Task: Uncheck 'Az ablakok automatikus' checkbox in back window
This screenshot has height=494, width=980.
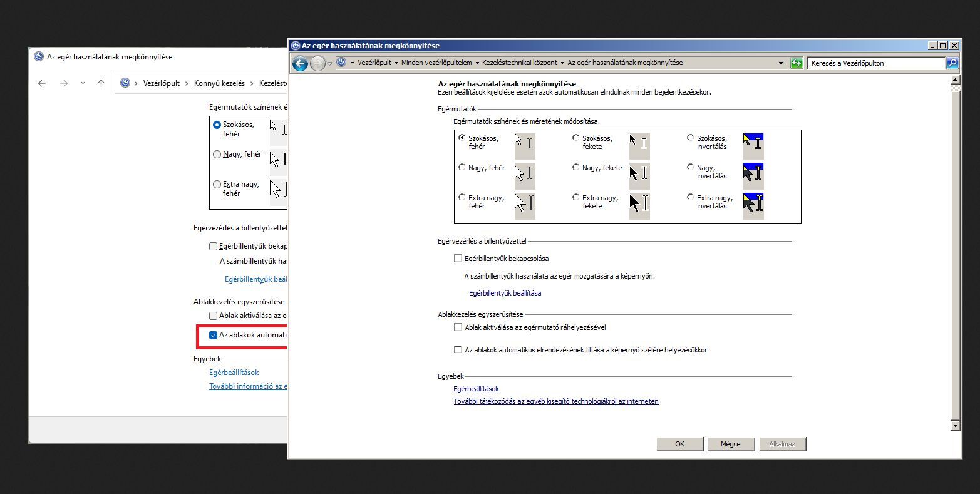Action: click(x=213, y=335)
